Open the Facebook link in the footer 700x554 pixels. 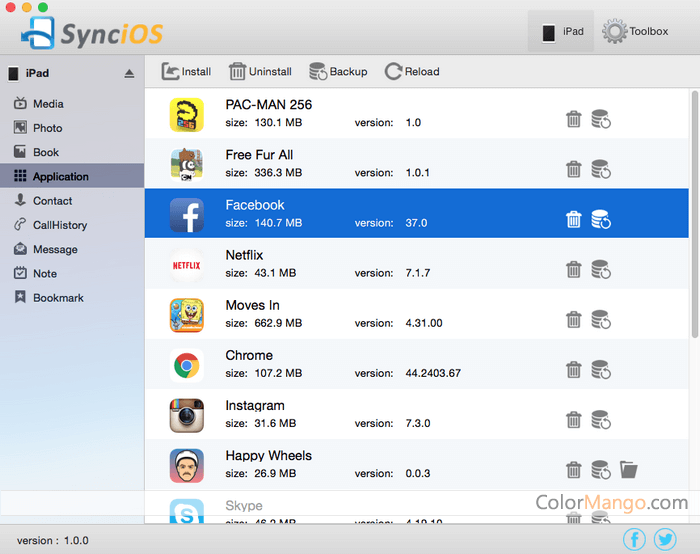tap(634, 539)
